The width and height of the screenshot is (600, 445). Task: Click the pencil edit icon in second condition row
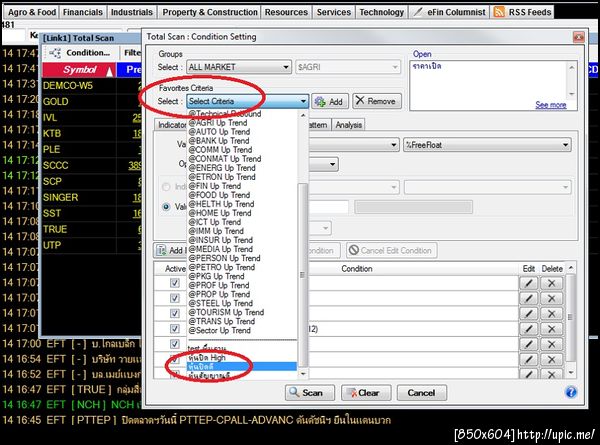(529, 298)
